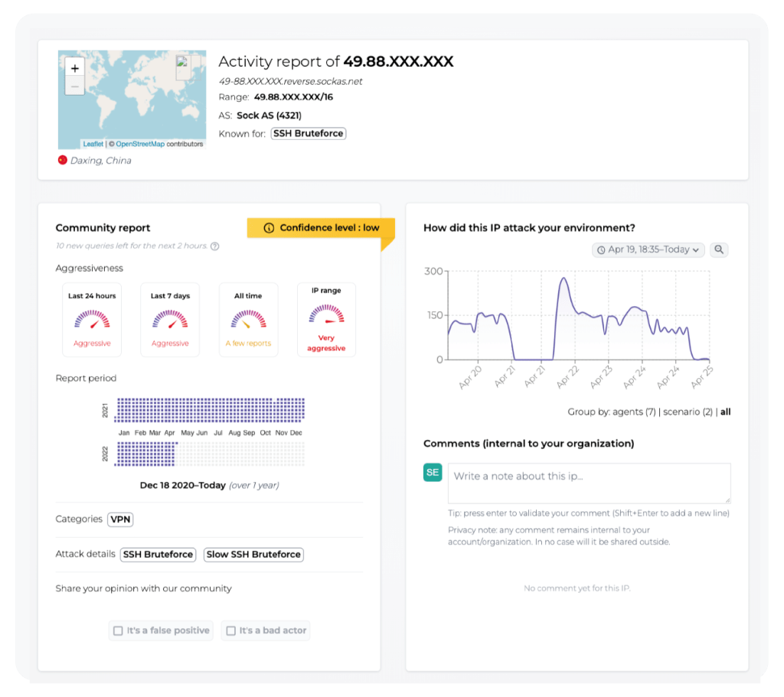Open the Leaflet attribution link
784x697 pixels.
(x=93, y=144)
